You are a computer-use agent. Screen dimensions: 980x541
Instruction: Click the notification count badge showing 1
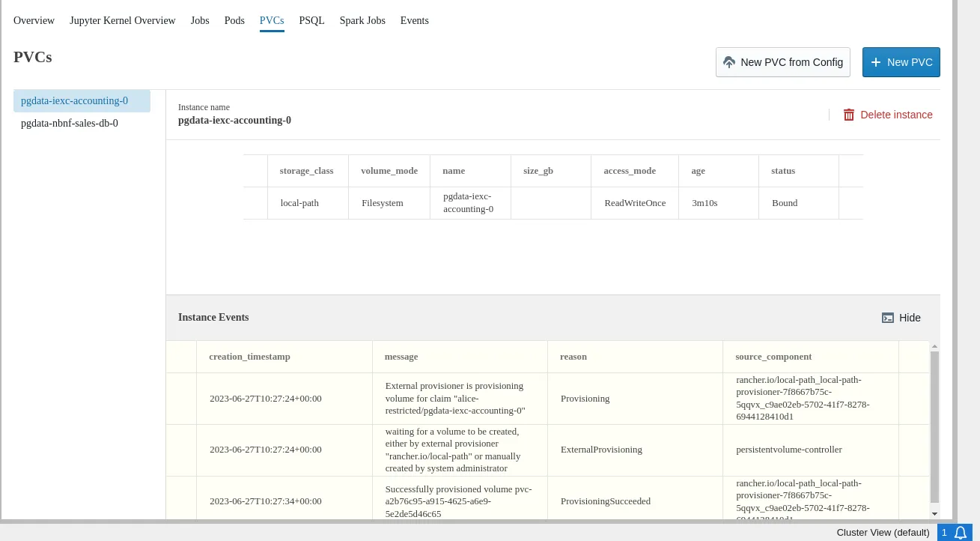944,533
